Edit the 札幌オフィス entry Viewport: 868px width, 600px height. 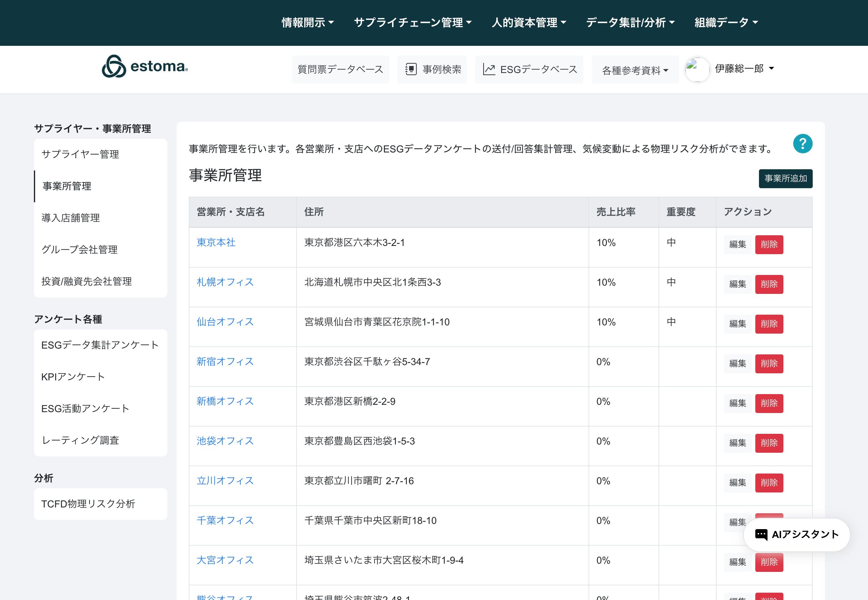pos(737,284)
